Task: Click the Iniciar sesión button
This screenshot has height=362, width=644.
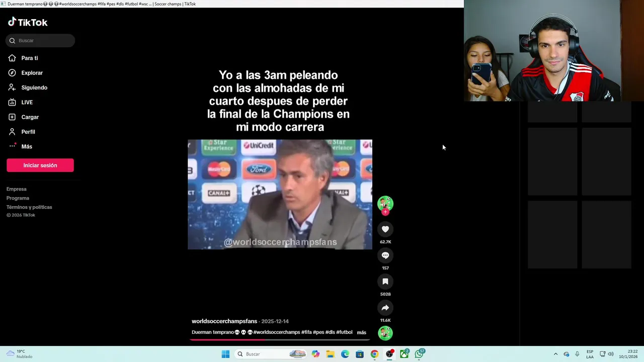Action: tap(40, 165)
